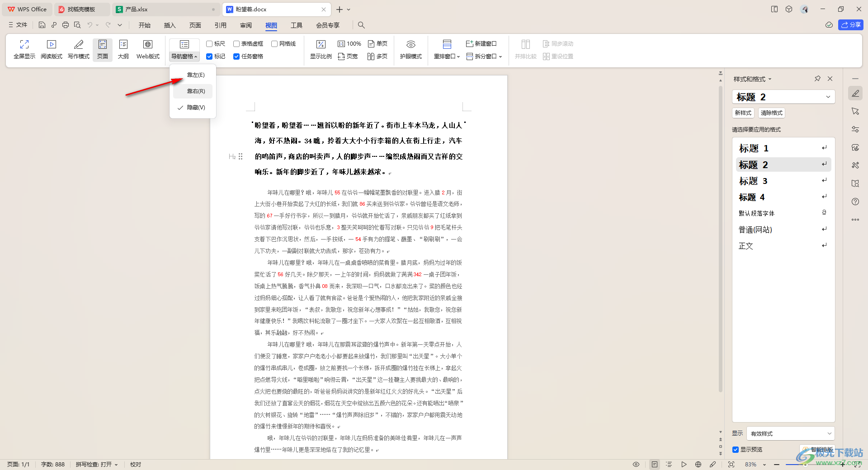
Task: Toggle Table gridlines checkbox
Action: tap(236, 44)
